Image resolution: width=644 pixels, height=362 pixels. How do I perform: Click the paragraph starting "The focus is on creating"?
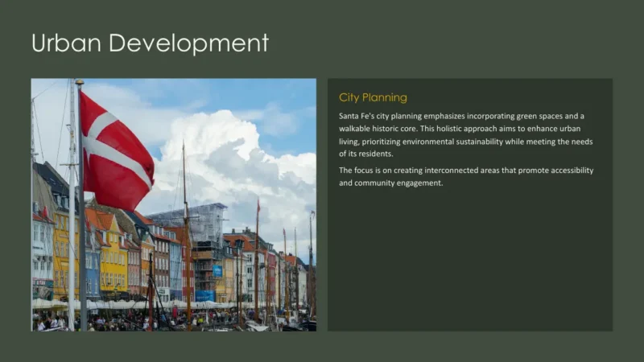[466, 176]
